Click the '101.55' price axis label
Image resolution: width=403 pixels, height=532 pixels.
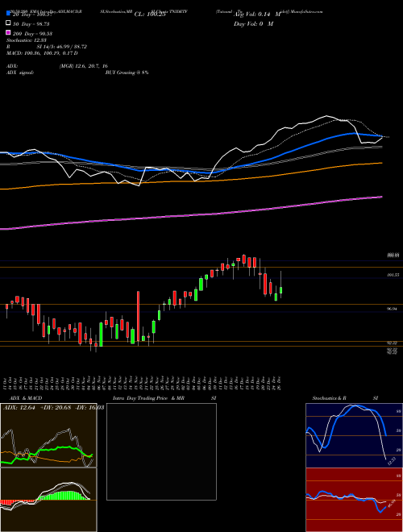[x=393, y=275]
